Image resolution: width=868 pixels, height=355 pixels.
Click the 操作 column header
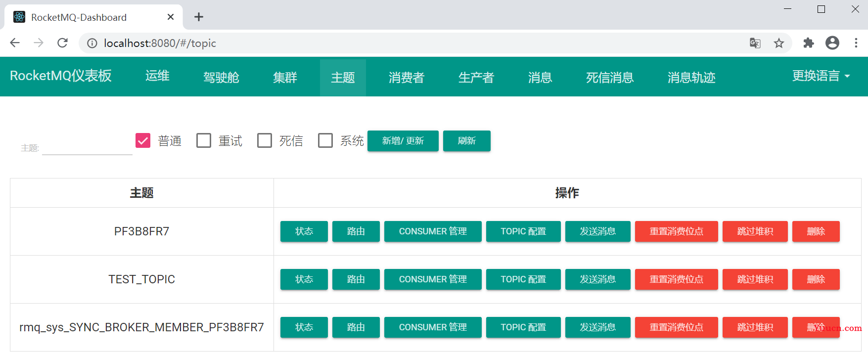[567, 193]
